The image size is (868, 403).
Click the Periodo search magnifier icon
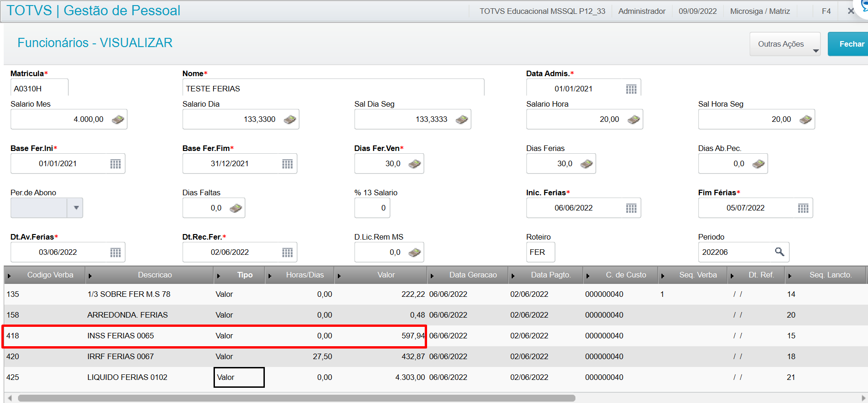pos(779,252)
